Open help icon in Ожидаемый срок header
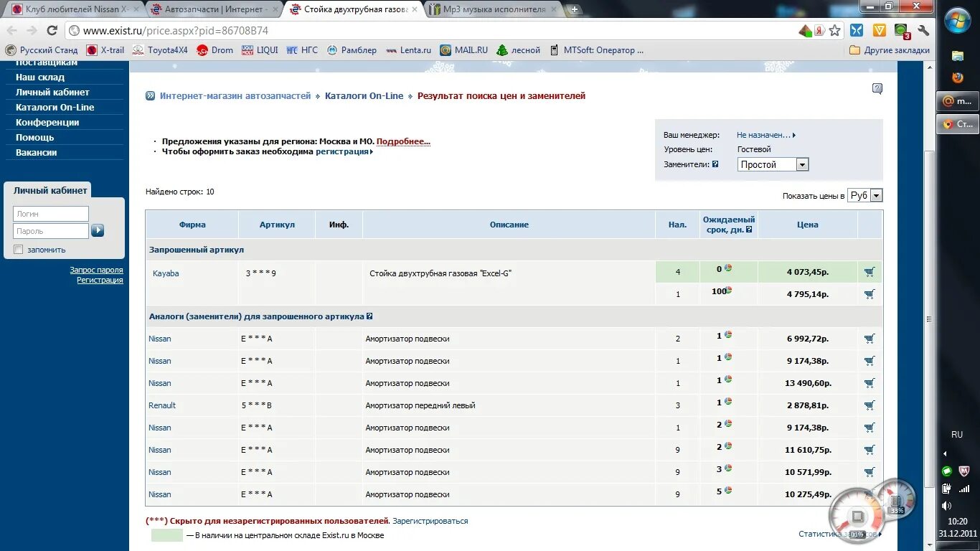 [x=749, y=230]
